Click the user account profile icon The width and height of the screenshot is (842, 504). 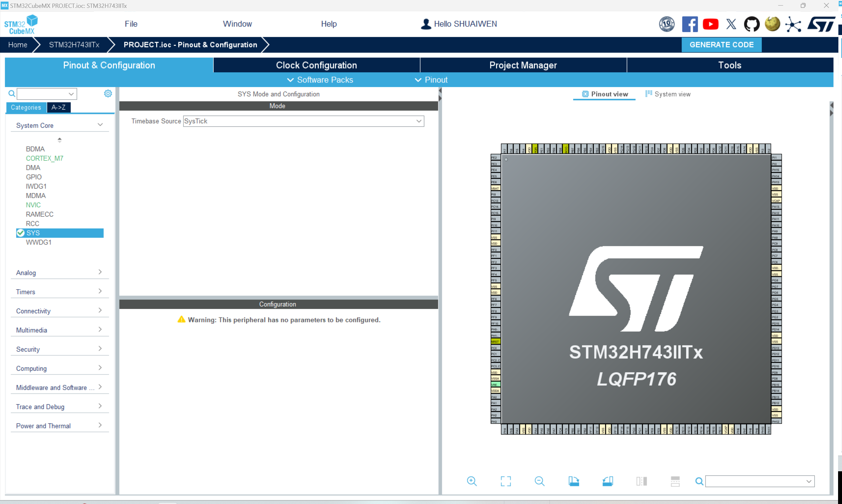[426, 24]
